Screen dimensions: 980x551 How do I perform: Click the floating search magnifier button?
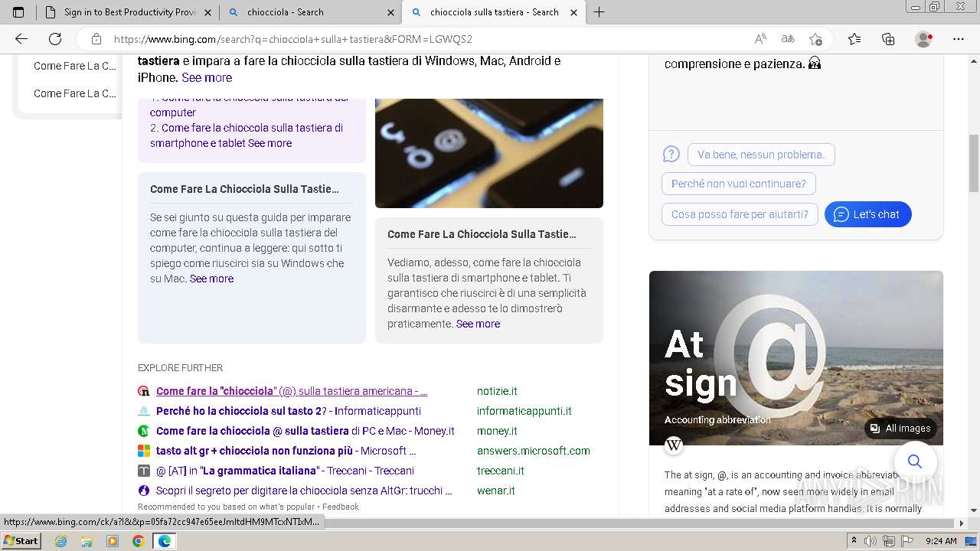915,461
